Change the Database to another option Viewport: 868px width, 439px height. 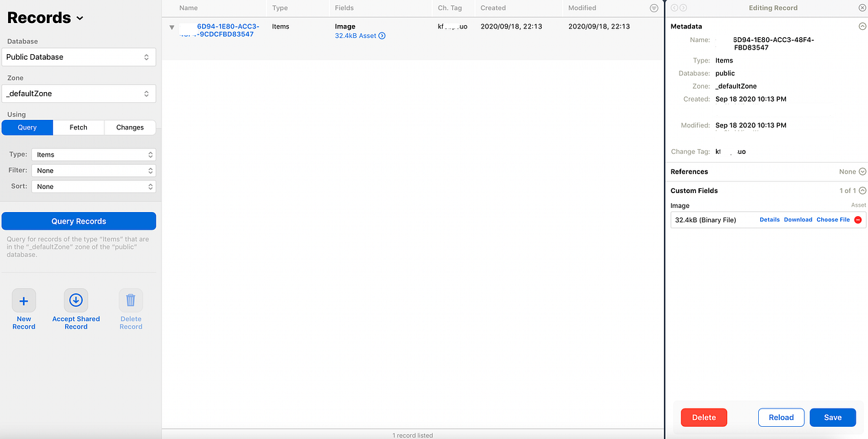[x=79, y=57]
